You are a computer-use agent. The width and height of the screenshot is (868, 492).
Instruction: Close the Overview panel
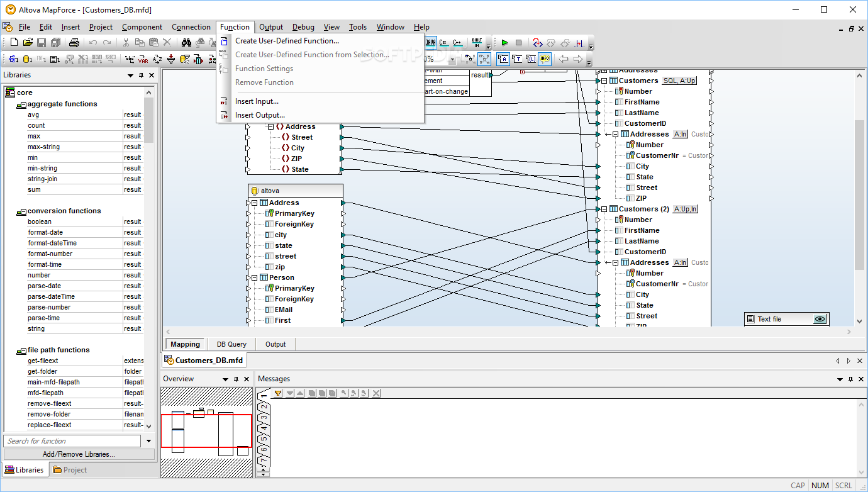click(247, 379)
